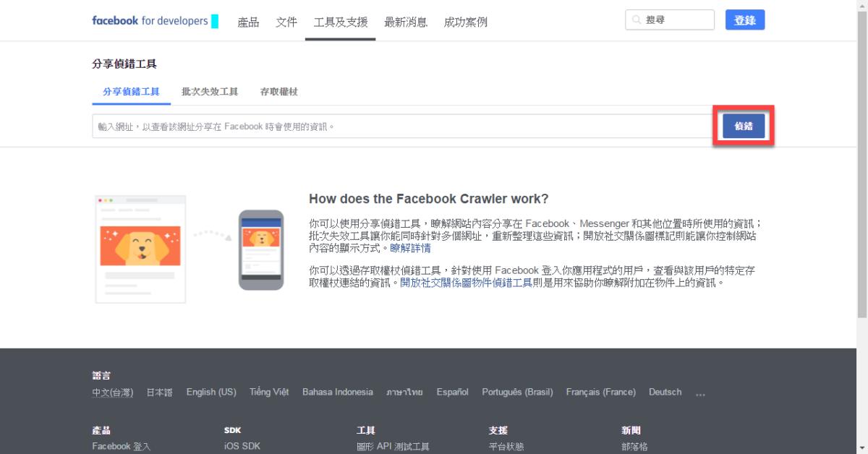Focus the 搜尋 search field
This screenshot has width=868, height=454.
tap(670, 20)
